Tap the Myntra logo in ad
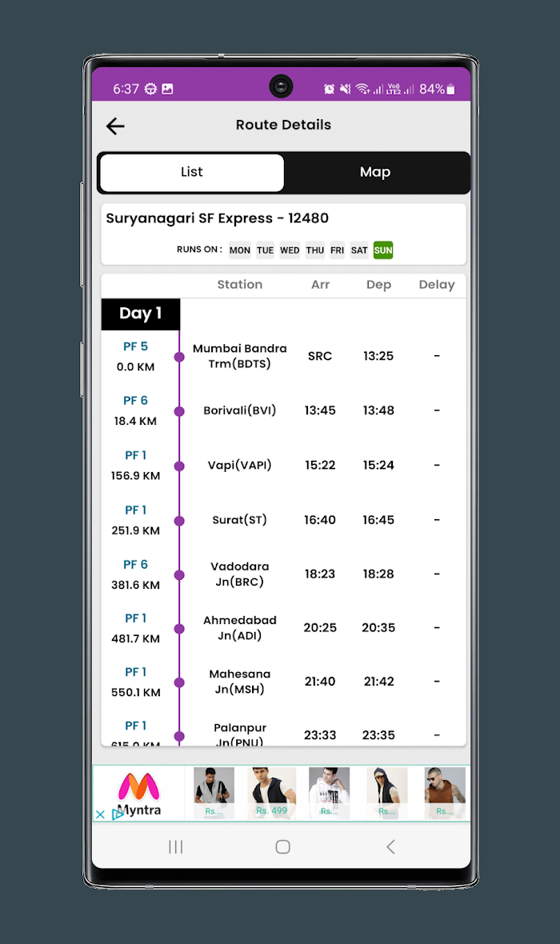This screenshot has width=560, height=944. [x=139, y=786]
